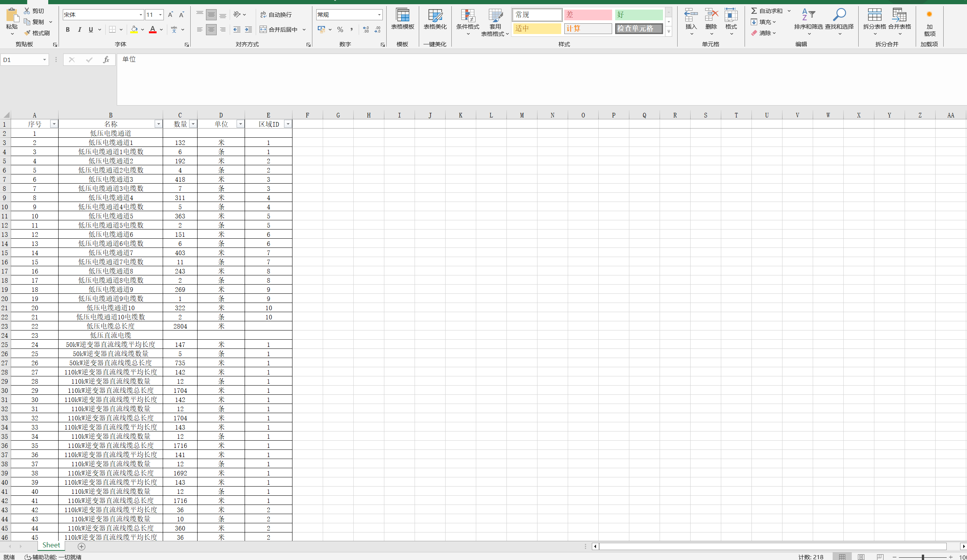
Task: Align text to bottom
Action: [222, 15]
